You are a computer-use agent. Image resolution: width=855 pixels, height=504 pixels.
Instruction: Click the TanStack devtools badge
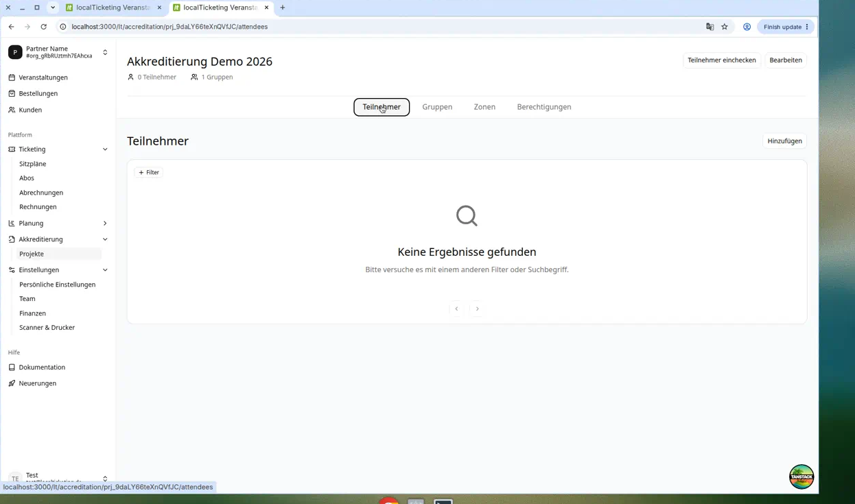[x=801, y=477]
